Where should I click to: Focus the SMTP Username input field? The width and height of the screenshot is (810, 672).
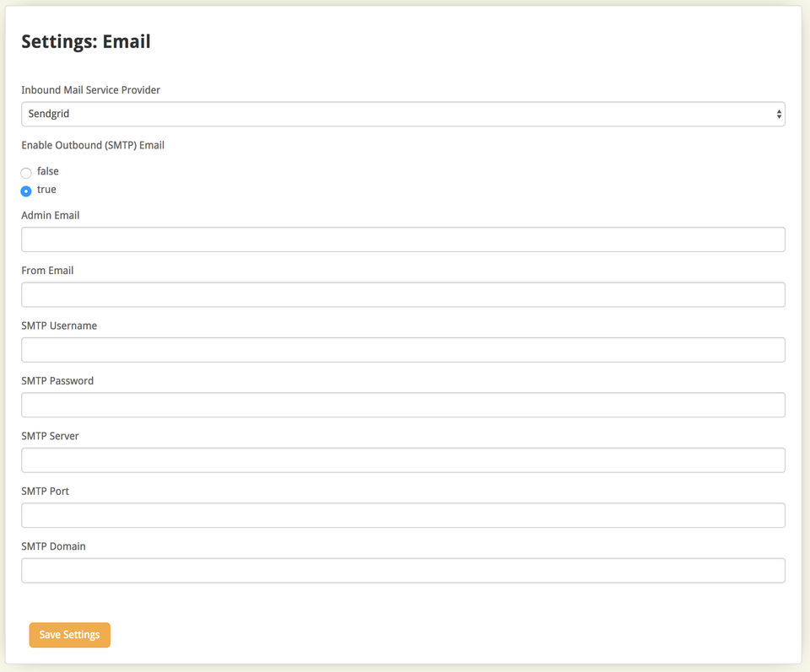click(x=402, y=350)
